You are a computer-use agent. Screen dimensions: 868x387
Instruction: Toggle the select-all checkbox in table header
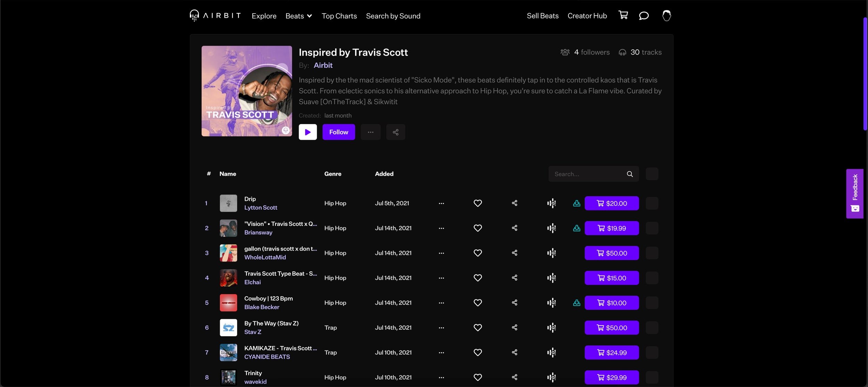pyautogui.click(x=652, y=174)
